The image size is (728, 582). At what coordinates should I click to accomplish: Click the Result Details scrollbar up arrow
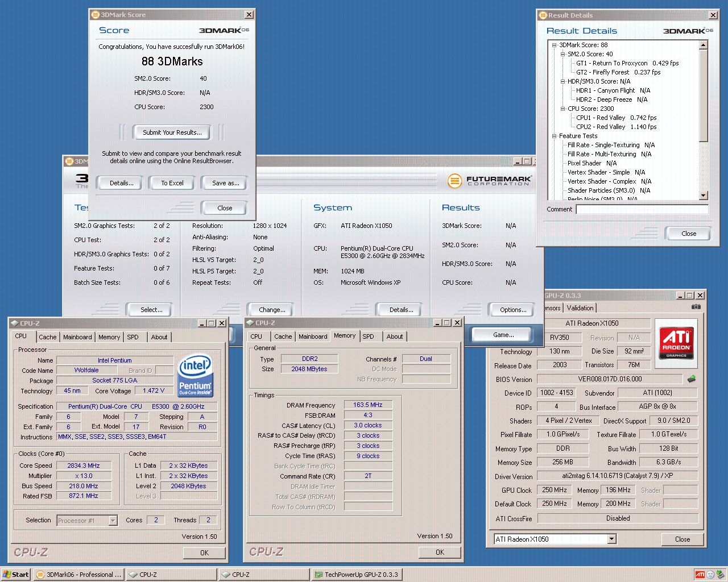(704, 45)
